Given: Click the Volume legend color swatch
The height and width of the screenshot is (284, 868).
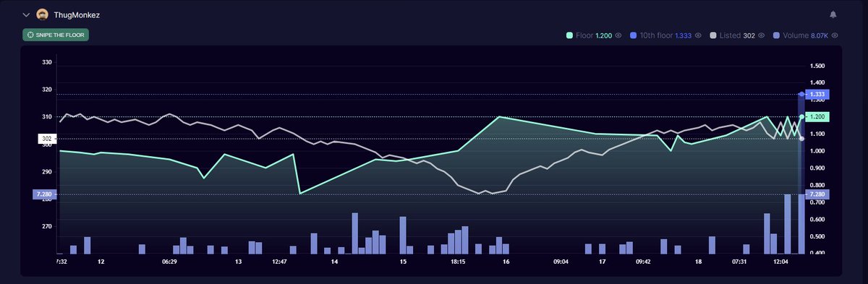Looking at the screenshot, I should [777, 35].
